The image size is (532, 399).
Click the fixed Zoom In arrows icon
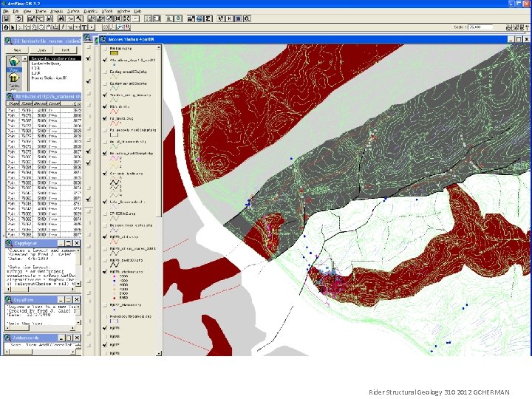tap(117, 18)
